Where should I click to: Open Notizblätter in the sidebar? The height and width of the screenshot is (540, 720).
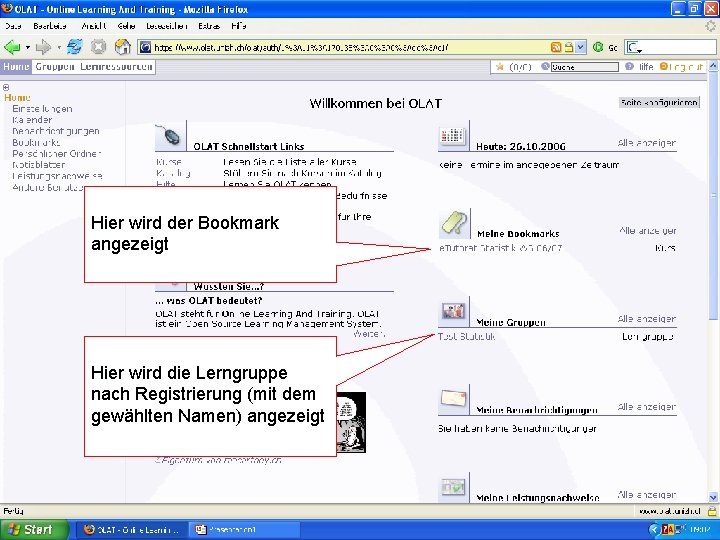(x=39, y=165)
